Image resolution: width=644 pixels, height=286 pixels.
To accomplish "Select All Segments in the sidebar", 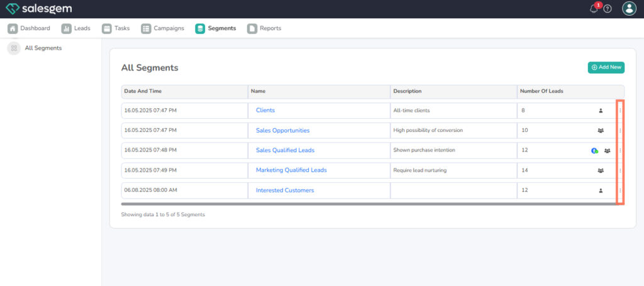I will 43,48.
